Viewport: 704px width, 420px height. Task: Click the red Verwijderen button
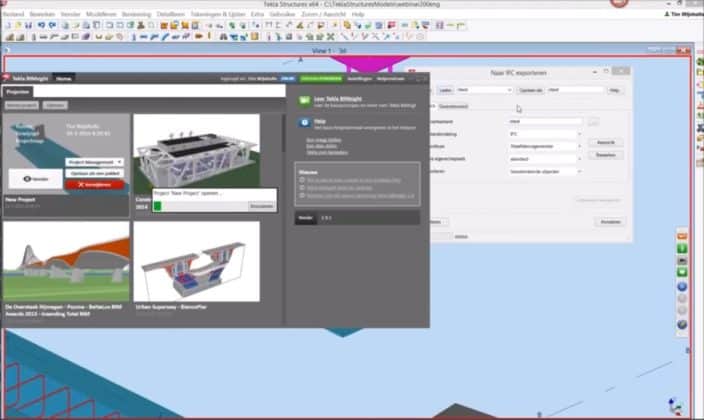coord(94,185)
